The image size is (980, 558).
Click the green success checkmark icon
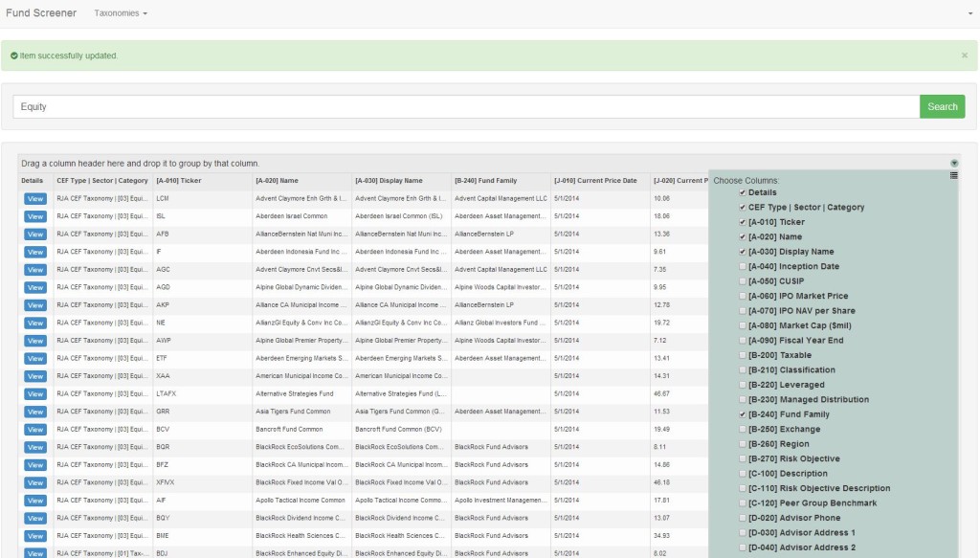[x=13, y=56]
